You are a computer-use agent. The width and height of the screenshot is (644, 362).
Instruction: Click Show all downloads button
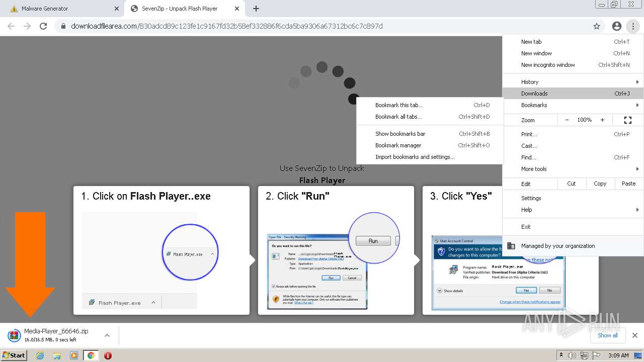coord(608,335)
